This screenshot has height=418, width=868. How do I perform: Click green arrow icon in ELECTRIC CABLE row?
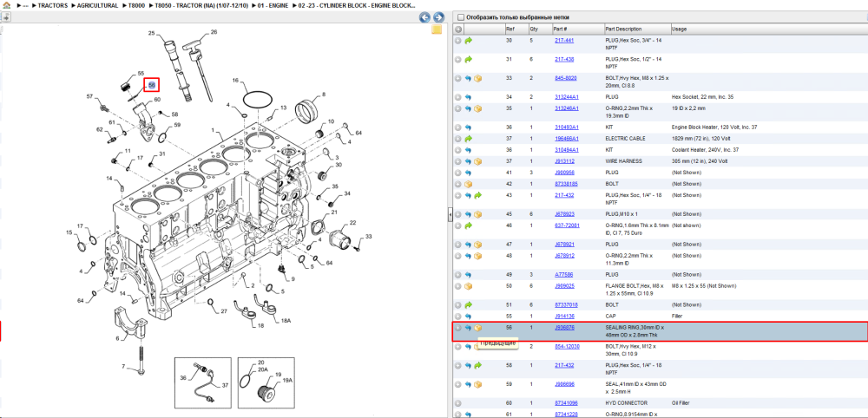click(x=469, y=138)
